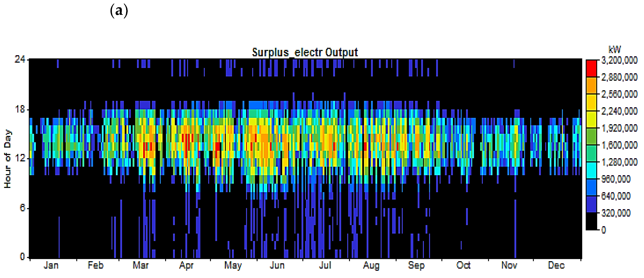Click the 3,200,000 legend value
This screenshot has height=278, width=644.
click(x=619, y=60)
